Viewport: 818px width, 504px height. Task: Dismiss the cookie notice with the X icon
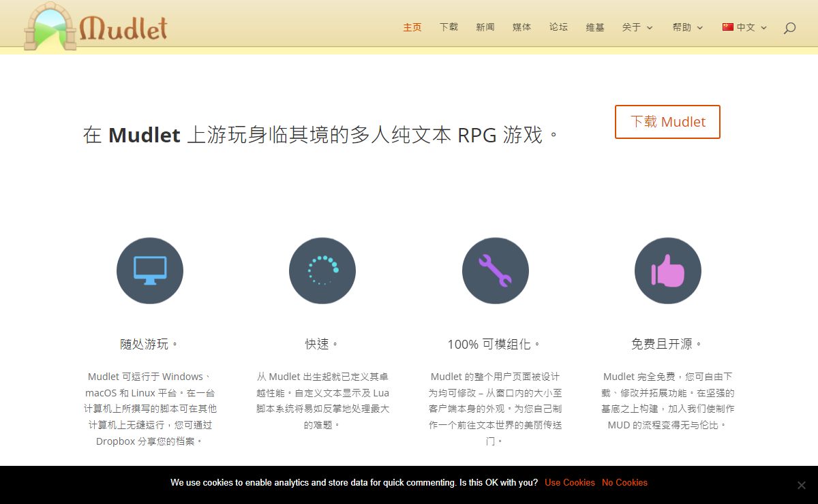[802, 485]
